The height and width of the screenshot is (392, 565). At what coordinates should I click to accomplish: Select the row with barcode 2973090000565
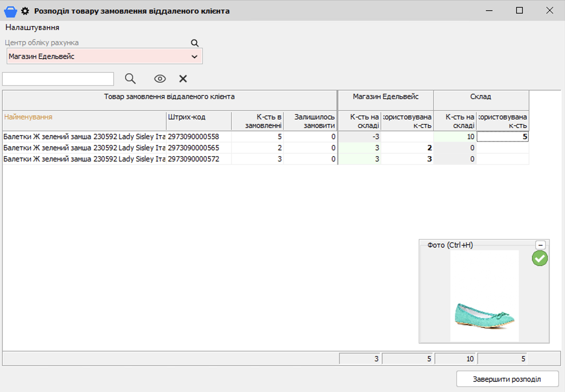(193, 148)
